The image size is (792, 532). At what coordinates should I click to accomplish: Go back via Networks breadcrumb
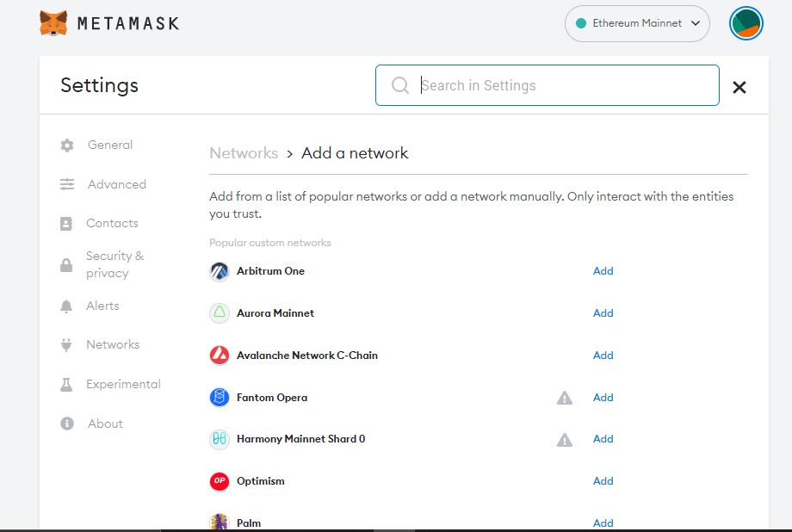[x=244, y=153]
